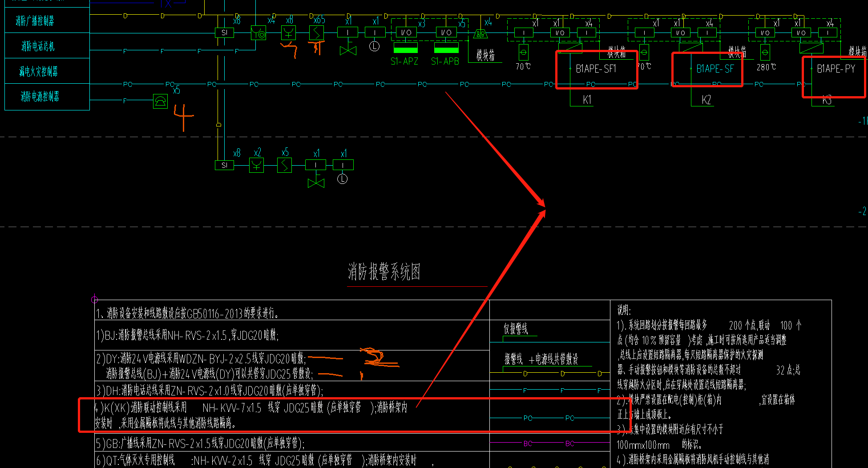The height and width of the screenshot is (468, 868).
Task: Select the 5)GB ZN-RVS-2x1.5 note line
Action: click(200, 443)
